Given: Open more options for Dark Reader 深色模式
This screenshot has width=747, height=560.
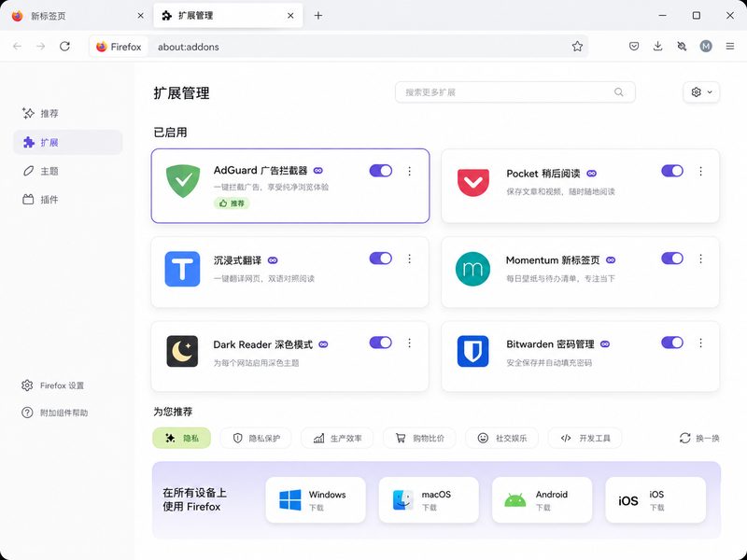Looking at the screenshot, I should click(x=409, y=343).
